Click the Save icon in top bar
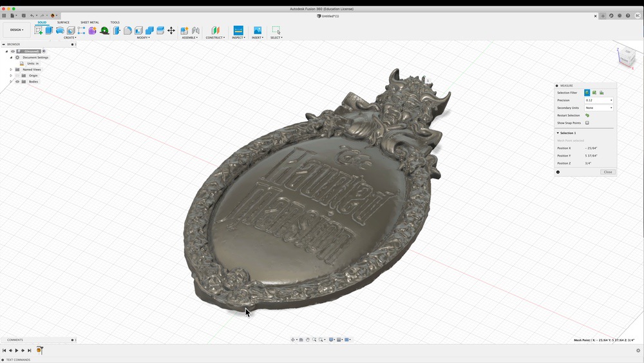 click(x=23, y=15)
